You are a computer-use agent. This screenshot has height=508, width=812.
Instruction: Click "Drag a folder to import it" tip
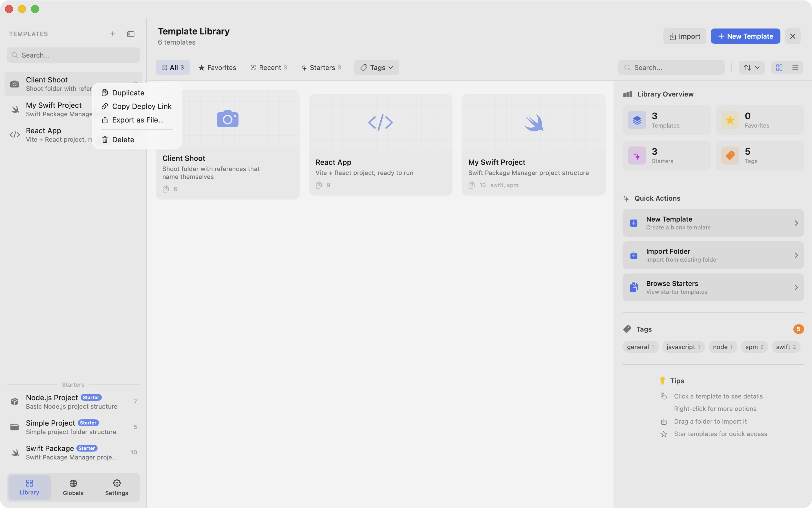coord(710,421)
